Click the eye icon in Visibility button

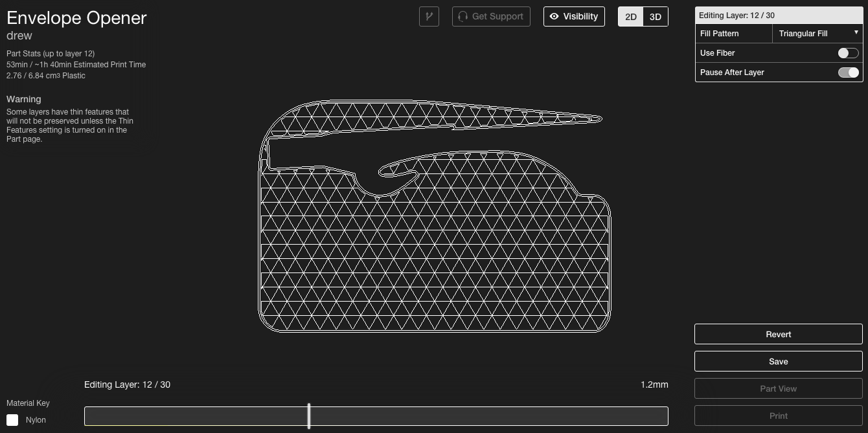[554, 16]
